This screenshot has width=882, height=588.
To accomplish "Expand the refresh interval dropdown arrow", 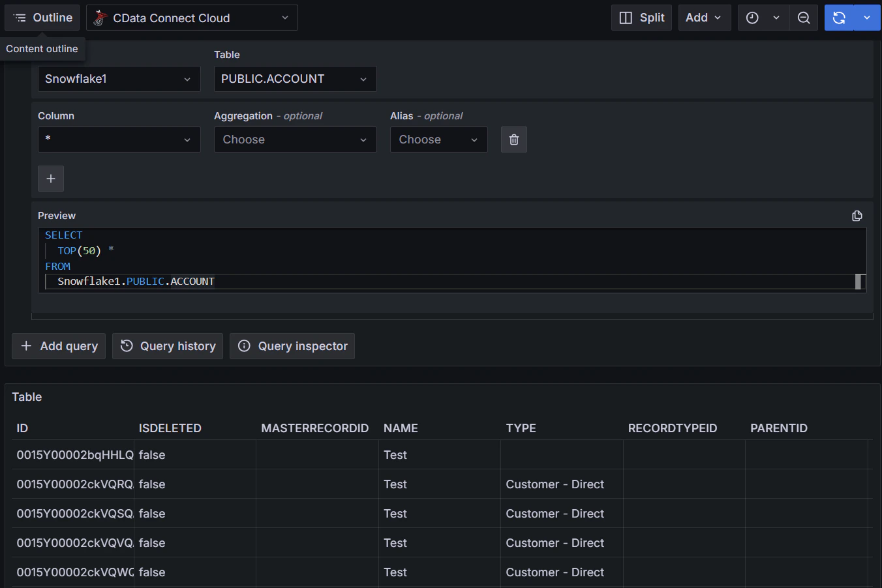I will pos(867,18).
